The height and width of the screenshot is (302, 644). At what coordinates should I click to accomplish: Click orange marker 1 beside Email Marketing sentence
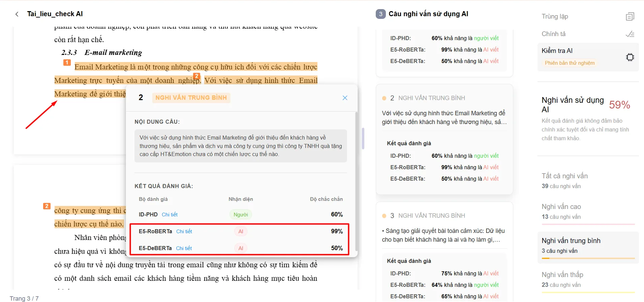67,62
